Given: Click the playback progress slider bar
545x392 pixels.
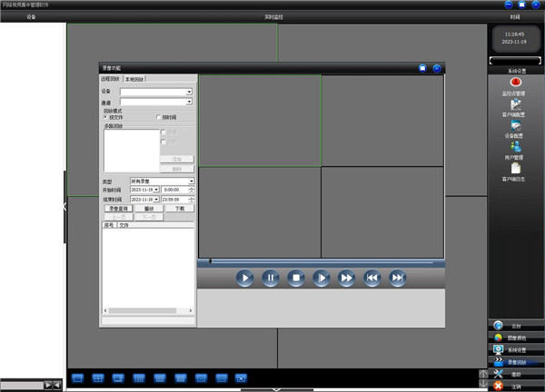Looking at the screenshot, I should [x=321, y=262].
